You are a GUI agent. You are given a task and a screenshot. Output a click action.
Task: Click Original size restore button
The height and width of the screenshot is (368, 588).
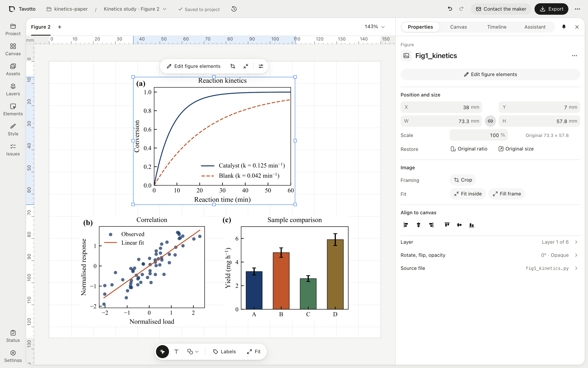point(516,149)
